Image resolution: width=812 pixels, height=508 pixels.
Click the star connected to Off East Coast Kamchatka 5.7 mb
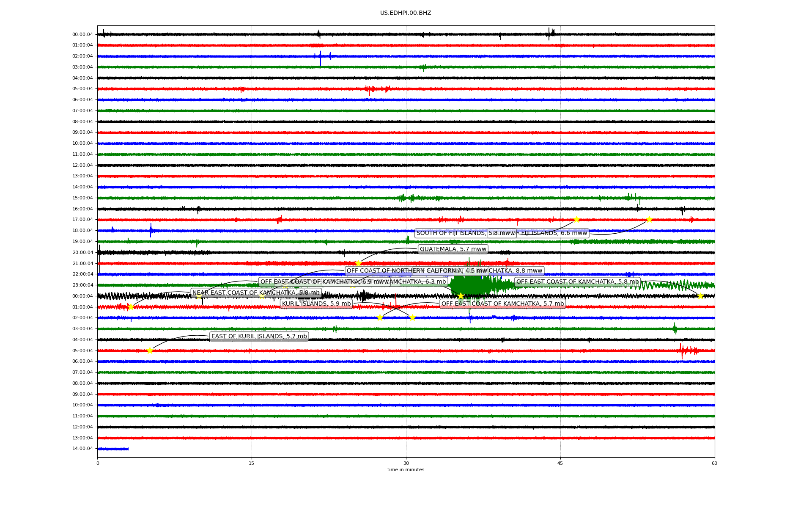380,317
